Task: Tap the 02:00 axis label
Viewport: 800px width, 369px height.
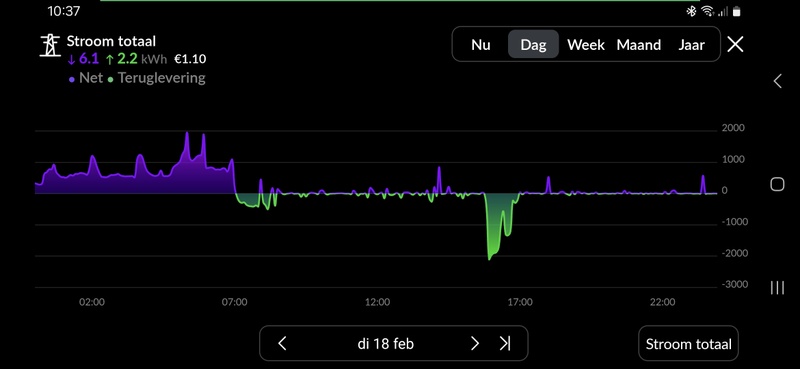Action: coord(92,302)
